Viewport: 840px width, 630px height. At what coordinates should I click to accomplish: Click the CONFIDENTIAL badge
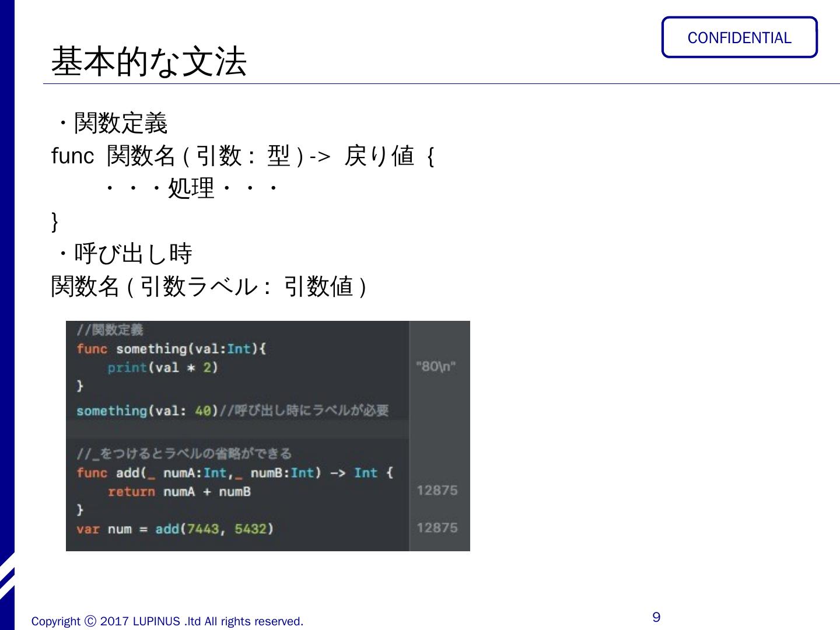[x=739, y=38]
